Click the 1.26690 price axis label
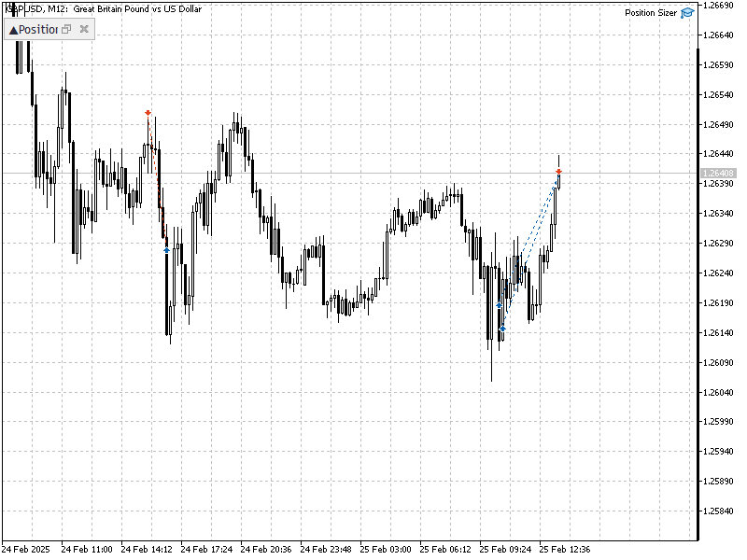 point(718,6)
